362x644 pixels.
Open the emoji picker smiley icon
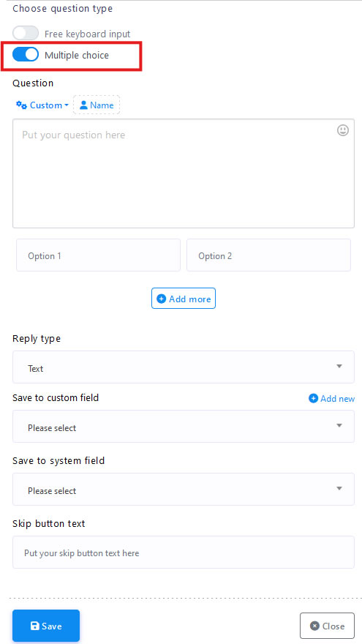343,130
